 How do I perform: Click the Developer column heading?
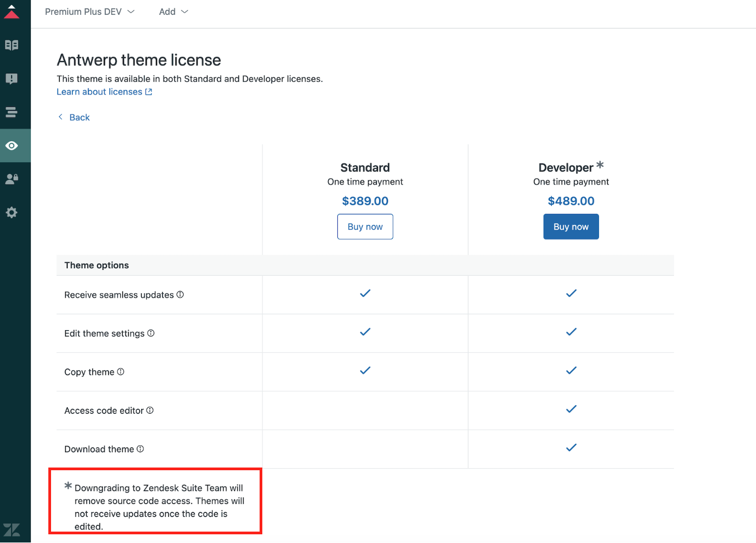[566, 168]
